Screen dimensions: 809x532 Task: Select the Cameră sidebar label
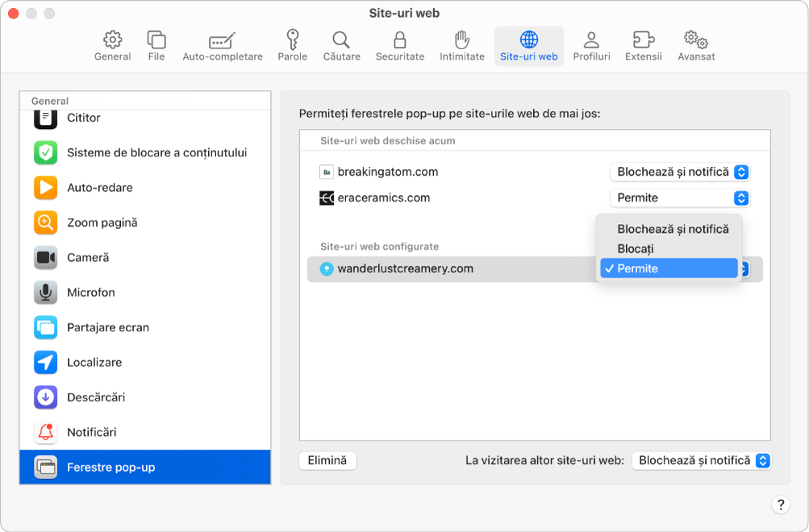click(x=88, y=257)
